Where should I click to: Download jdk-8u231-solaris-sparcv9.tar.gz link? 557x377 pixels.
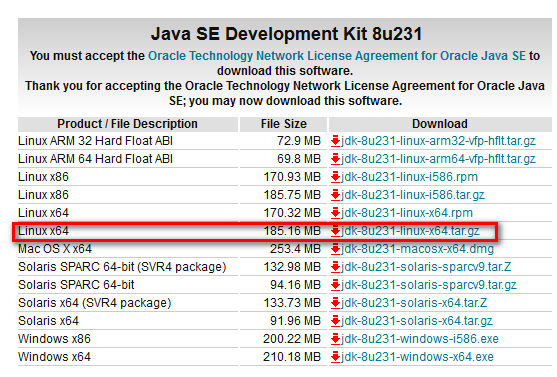pyautogui.click(x=429, y=285)
